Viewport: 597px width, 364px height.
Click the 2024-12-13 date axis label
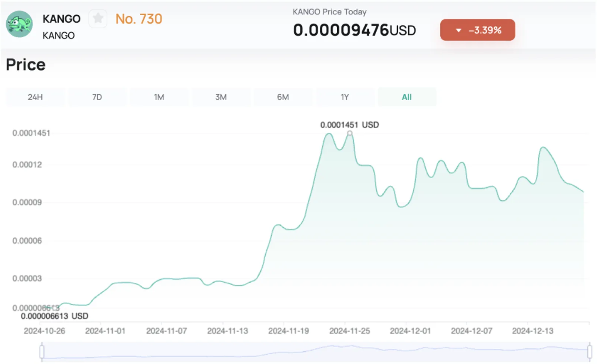(533, 331)
